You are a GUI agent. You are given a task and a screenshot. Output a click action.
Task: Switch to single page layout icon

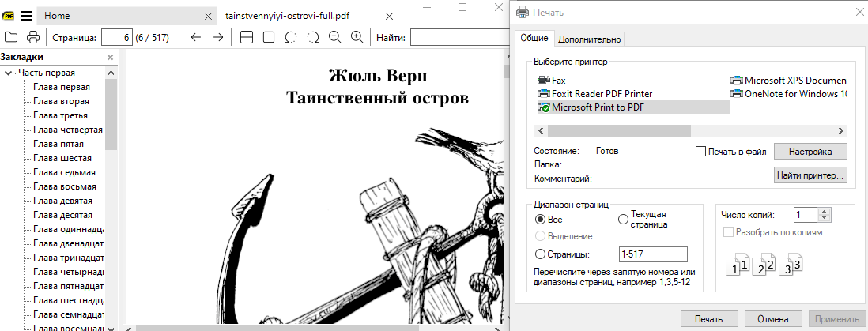269,38
